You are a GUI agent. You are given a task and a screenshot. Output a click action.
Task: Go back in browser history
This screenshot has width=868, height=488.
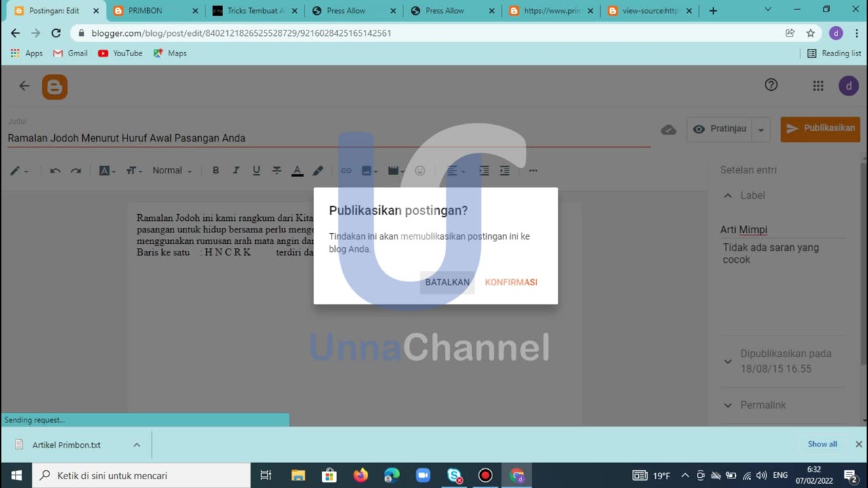15,33
